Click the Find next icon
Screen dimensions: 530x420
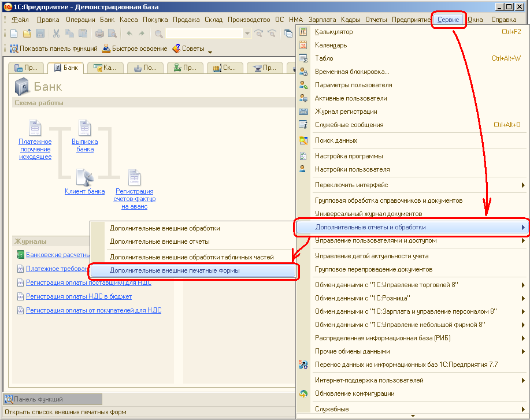(x=259, y=33)
